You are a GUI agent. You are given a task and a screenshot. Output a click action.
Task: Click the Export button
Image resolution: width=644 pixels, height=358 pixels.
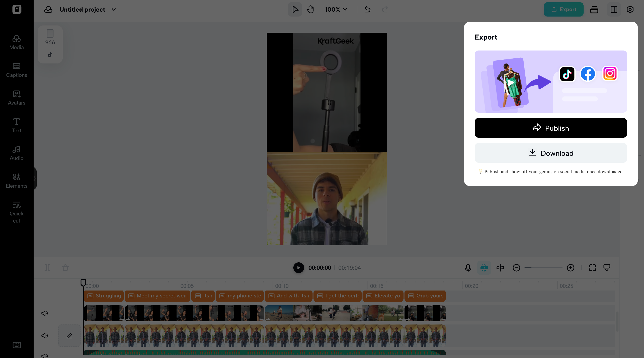point(563,9)
